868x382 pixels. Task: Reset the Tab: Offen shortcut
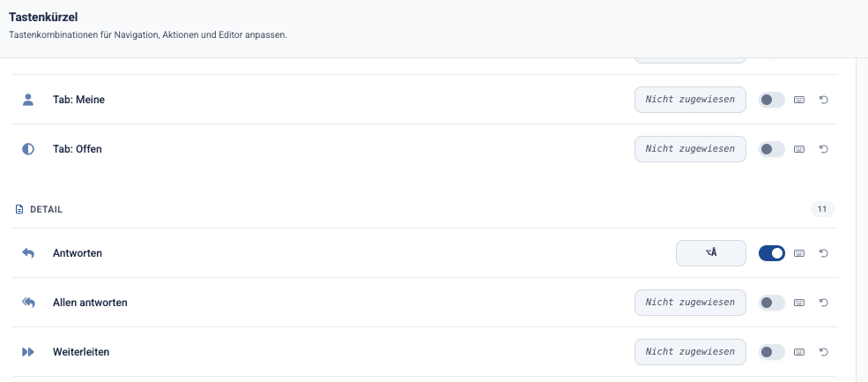tap(824, 149)
